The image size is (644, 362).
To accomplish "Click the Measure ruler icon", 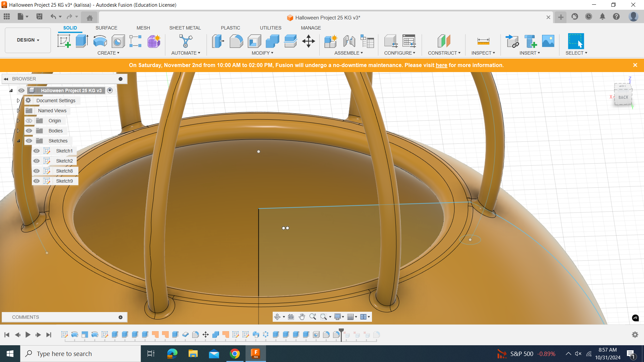I will 483,41.
